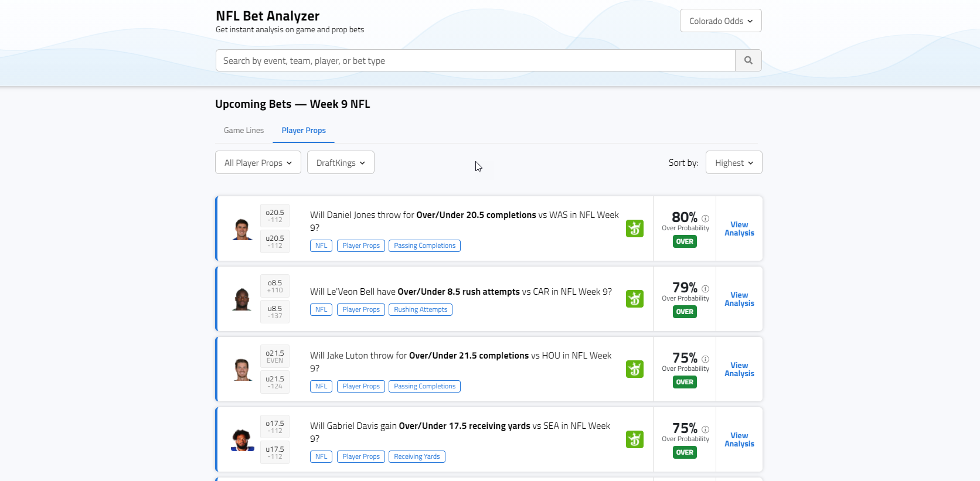
Task: Click OVER badge on Jake Luton row
Action: [x=685, y=382]
